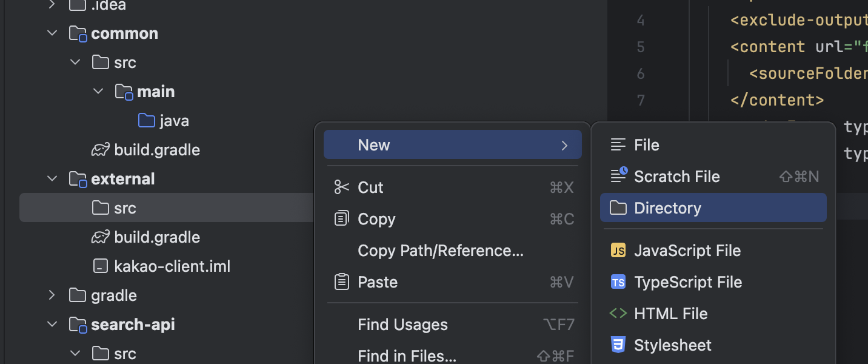Click the Gradle elephant icon under common
The width and height of the screenshot is (868, 364).
100,150
